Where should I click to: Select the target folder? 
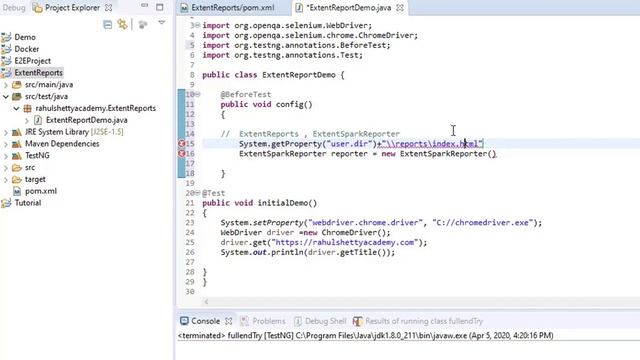pyautogui.click(x=35, y=180)
